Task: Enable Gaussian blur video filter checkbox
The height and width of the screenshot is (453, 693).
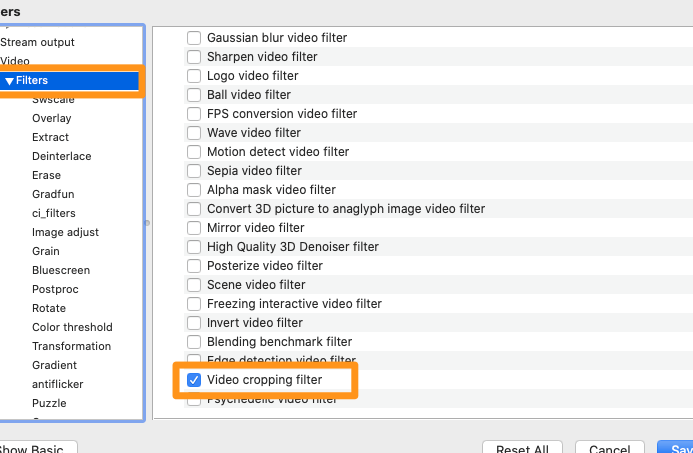Action: pos(194,38)
